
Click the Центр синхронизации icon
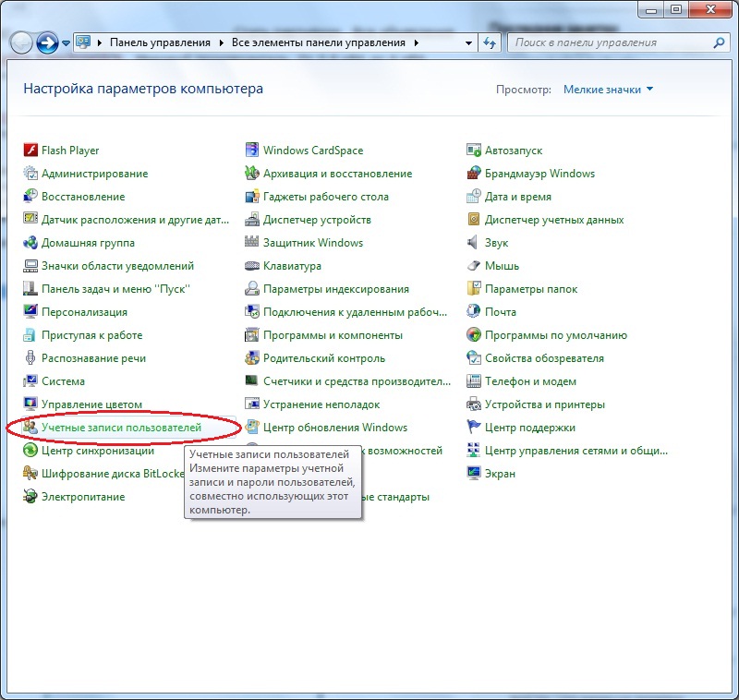pyautogui.click(x=30, y=451)
